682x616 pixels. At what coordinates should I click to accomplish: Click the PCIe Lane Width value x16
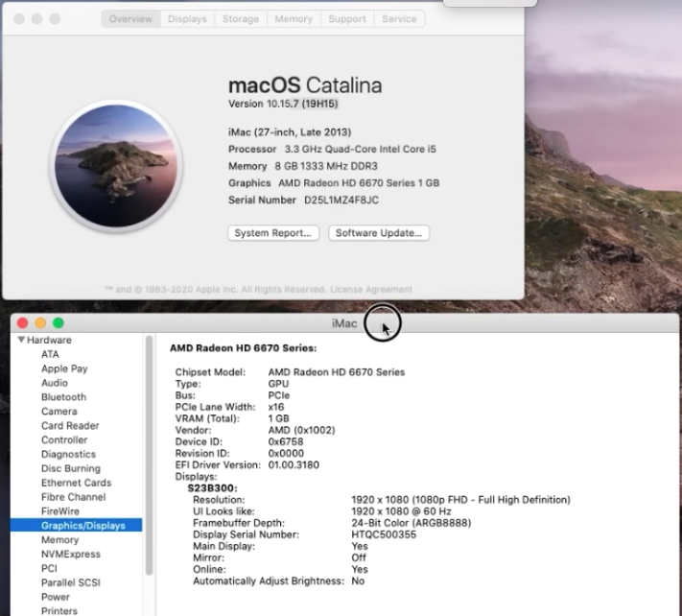(276, 407)
